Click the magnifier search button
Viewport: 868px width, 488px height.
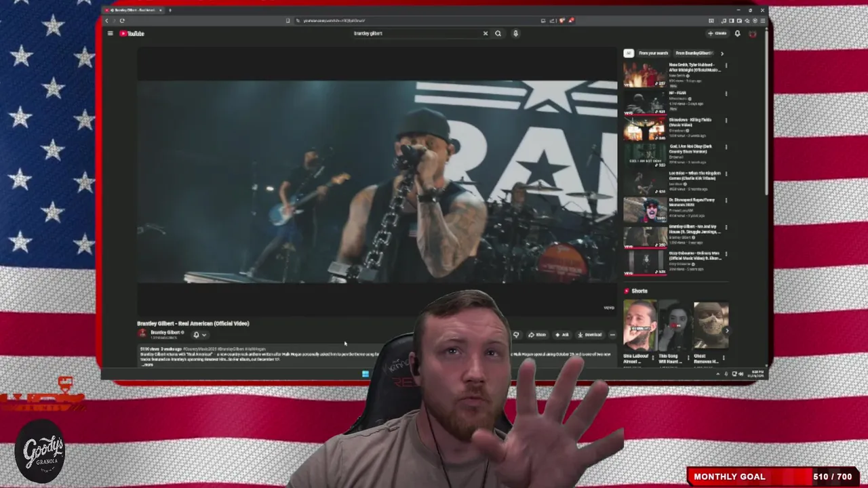point(498,33)
